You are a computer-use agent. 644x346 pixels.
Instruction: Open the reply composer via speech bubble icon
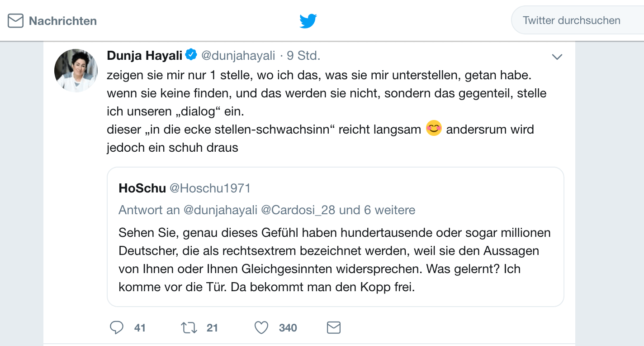(x=117, y=327)
